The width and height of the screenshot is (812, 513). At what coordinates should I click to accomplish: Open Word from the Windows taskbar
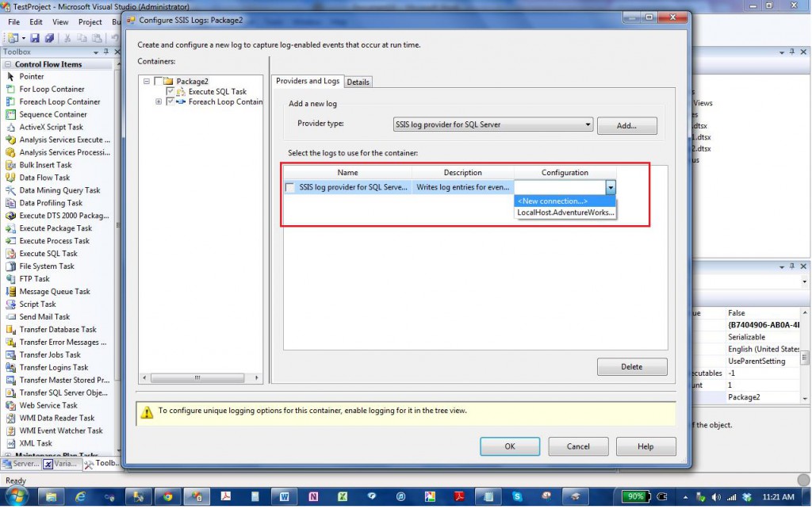click(283, 496)
